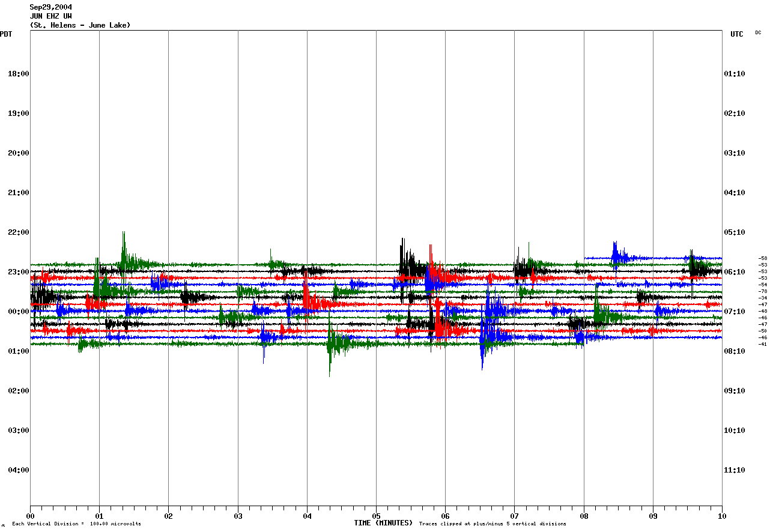
Task: Select the 18:00 PDT time label
Action: (19, 74)
